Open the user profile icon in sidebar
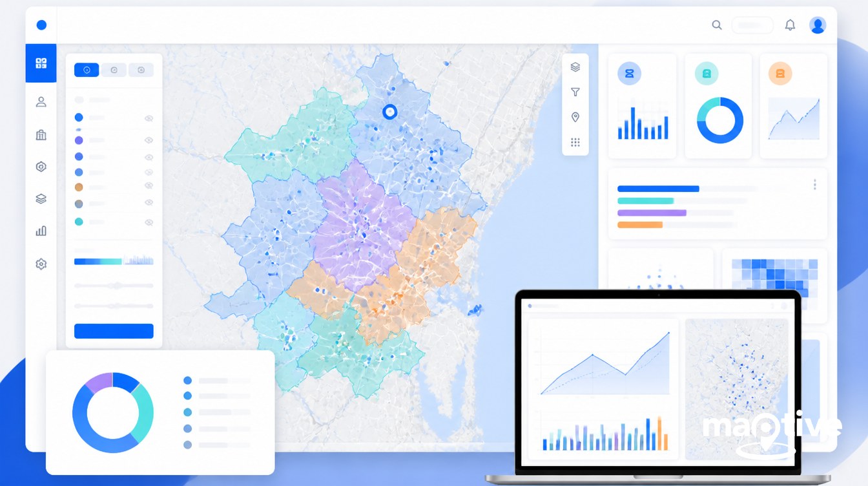Viewport: 868px width, 486px height. pos(41,101)
